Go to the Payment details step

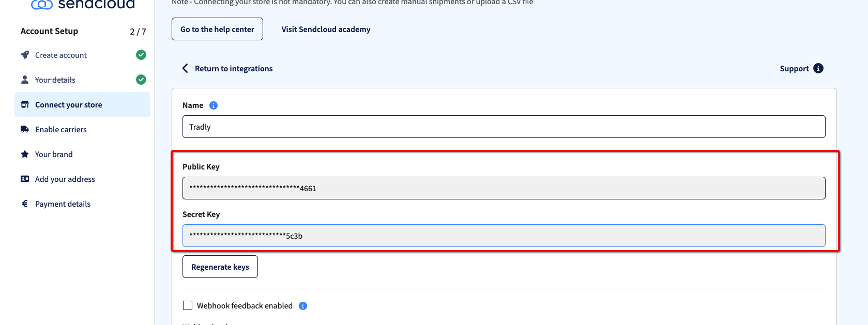point(63,204)
